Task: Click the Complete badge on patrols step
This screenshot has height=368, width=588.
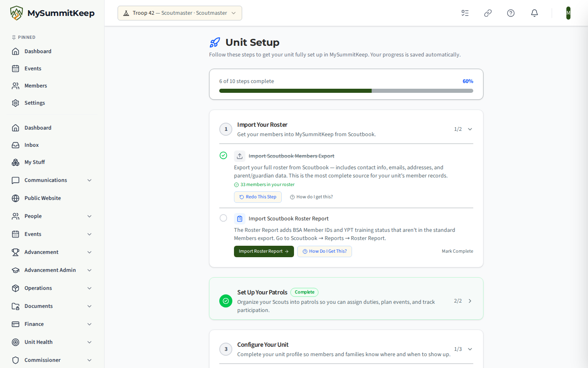Action: [x=304, y=292]
